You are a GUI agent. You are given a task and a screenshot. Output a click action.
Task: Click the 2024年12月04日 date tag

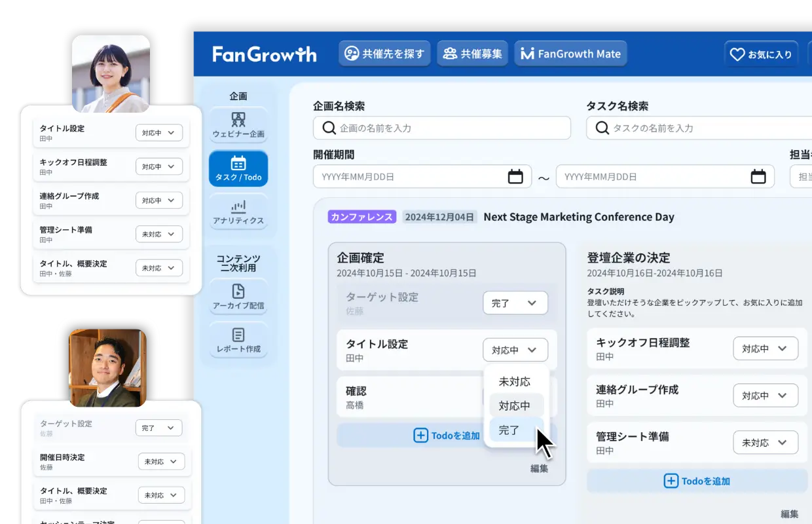(439, 217)
